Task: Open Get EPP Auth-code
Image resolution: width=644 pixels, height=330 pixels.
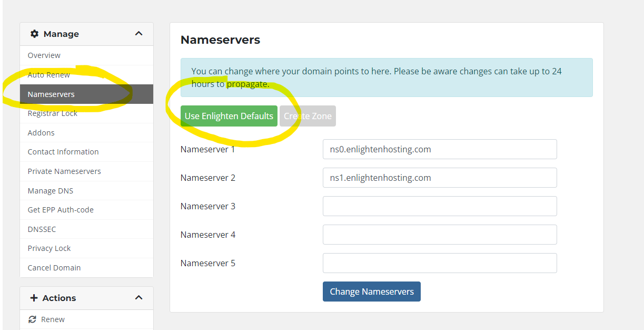Action: (87, 210)
